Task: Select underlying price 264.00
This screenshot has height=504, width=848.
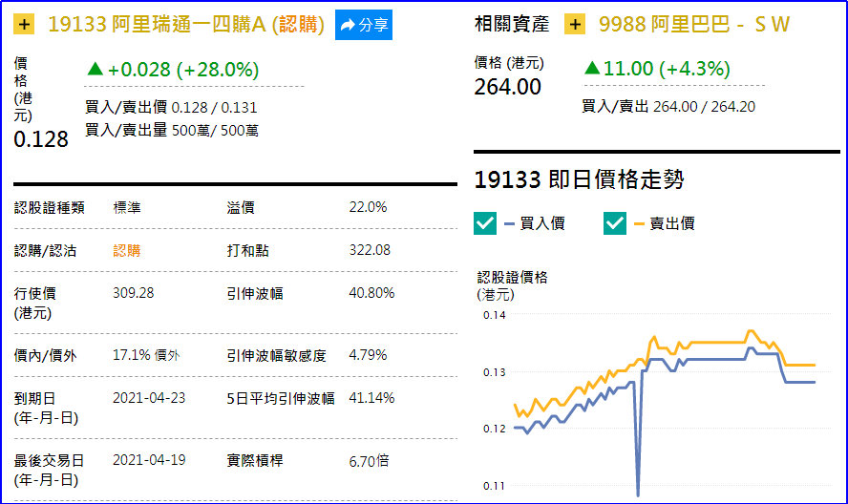Action: pyautogui.click(x=508, y=87)
